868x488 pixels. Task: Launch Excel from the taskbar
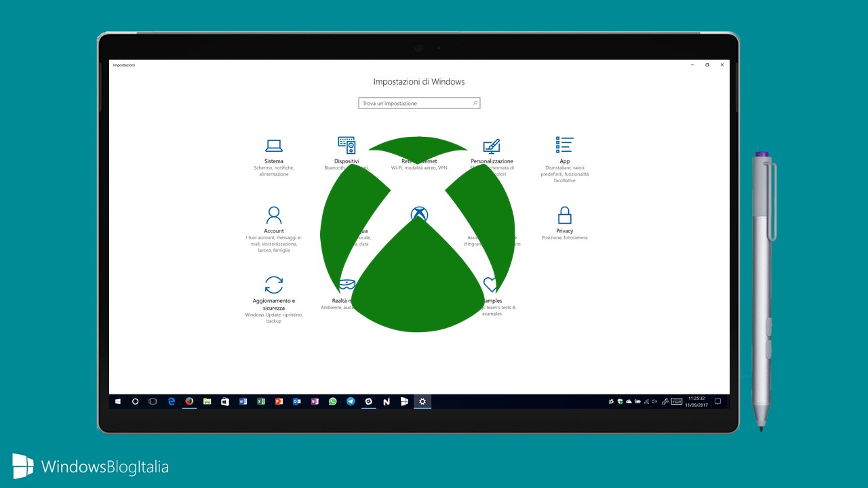pos(261,401)
